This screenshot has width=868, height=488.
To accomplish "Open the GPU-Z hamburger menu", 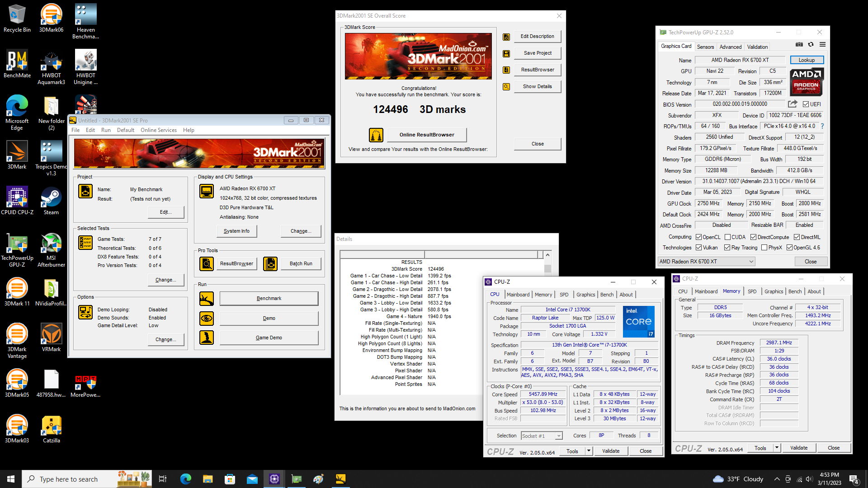I will click(822, 44).
